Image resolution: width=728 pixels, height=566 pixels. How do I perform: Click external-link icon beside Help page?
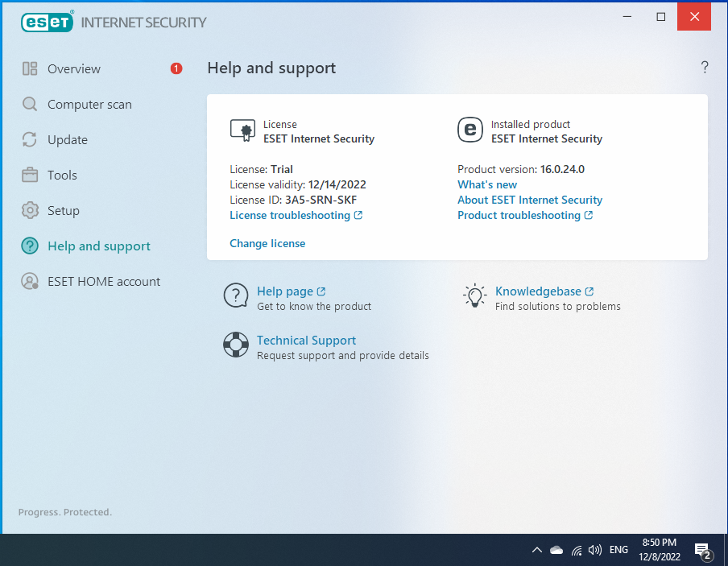tap(321, 291)
